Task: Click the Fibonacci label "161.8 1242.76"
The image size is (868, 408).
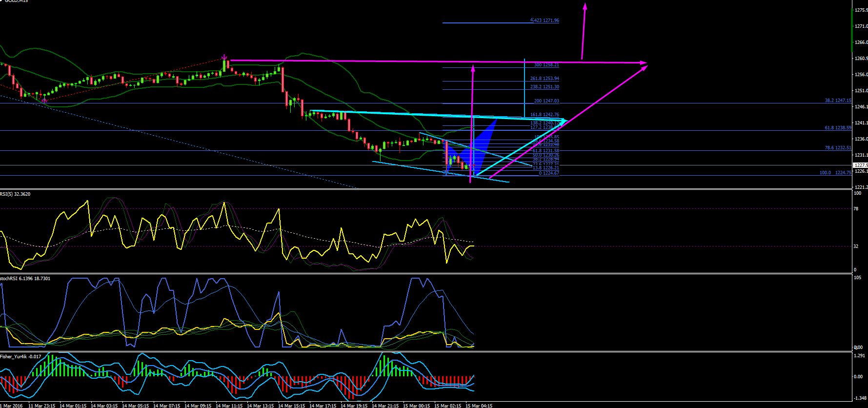Action: (545, 115)
